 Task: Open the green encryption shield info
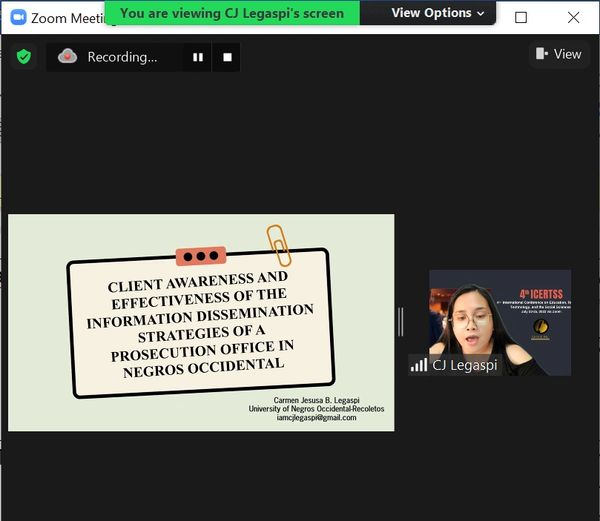(x=24, y=57)
